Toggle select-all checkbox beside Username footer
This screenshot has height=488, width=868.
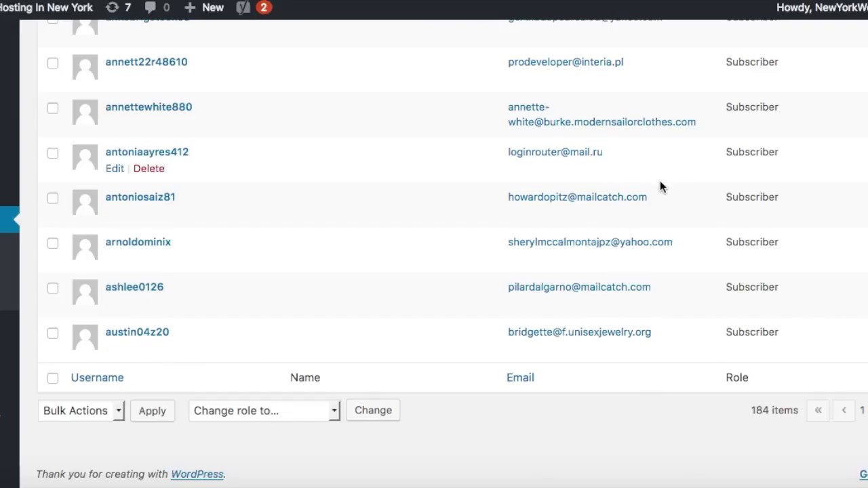[53, 378]
